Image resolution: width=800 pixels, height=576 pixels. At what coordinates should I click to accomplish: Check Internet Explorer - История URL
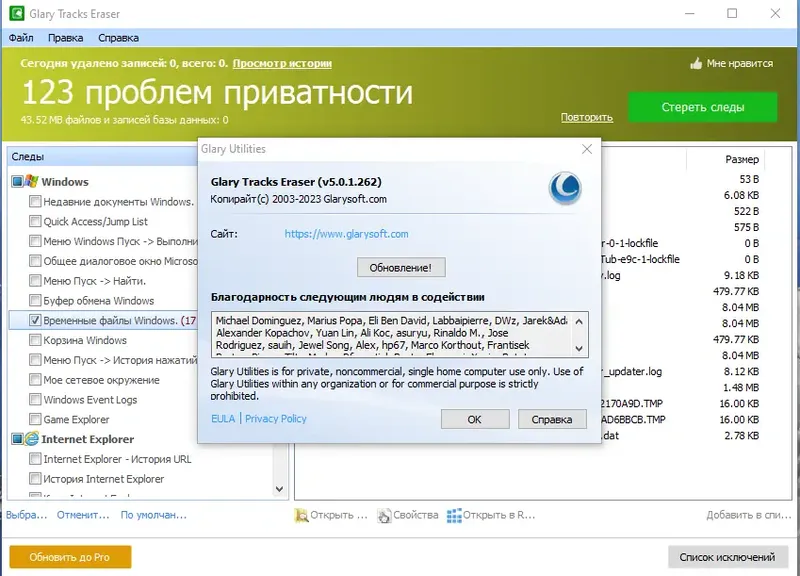coord(35,459)
